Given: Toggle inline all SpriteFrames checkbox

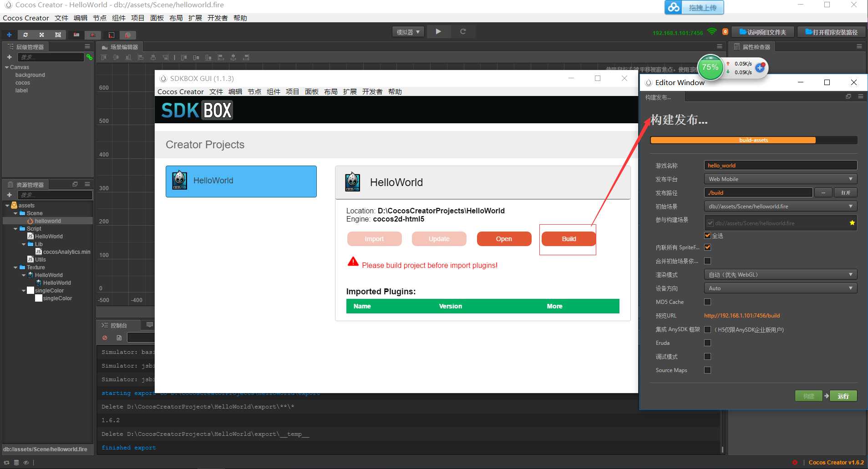Looking at the screenshot, I should [x=707, y=247].
